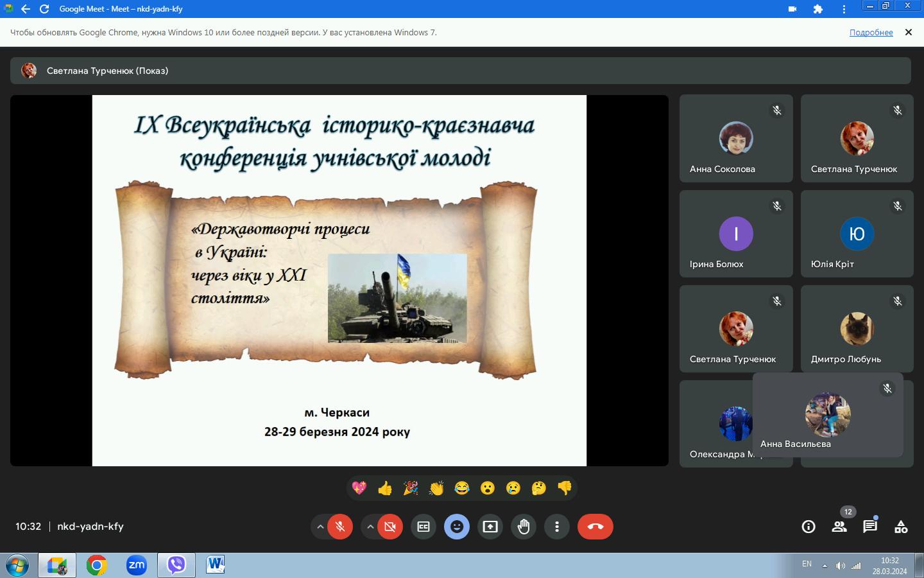Toggle the emoji reactions bar button

tap(457, 527)
